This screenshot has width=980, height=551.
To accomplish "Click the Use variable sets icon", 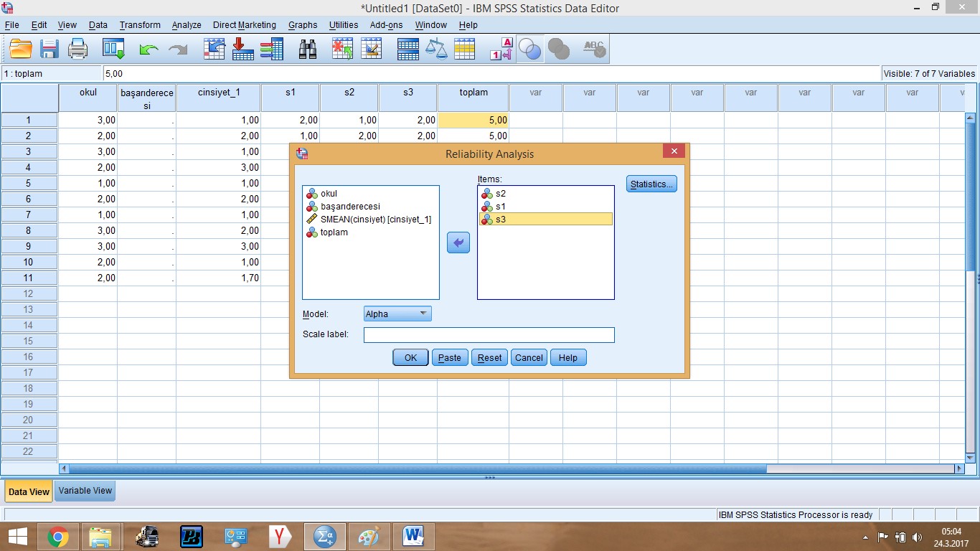I will click(529, 49).
